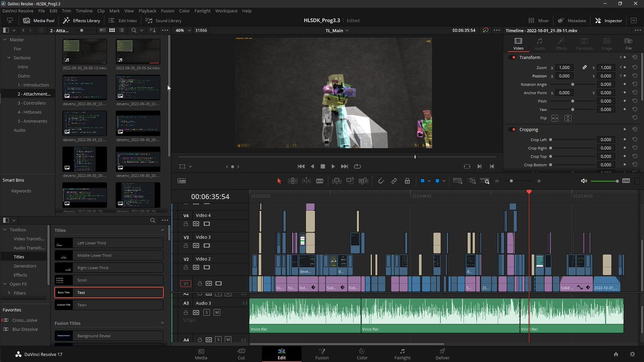Toggle Linked Selection chain icon
Image resolution: width=644 pixels, height=362 pixels.
pos(394,181)
